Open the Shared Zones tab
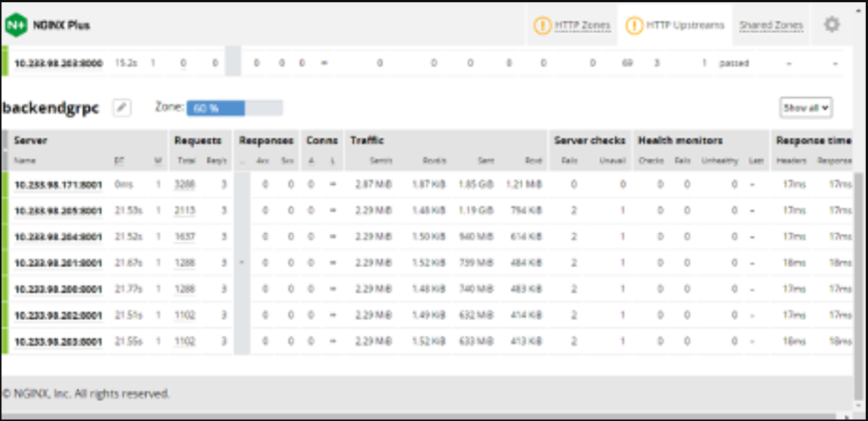Image resolution: width=868 pixels, height=421 pixels. pyautogui.click(x=771, y=25)
